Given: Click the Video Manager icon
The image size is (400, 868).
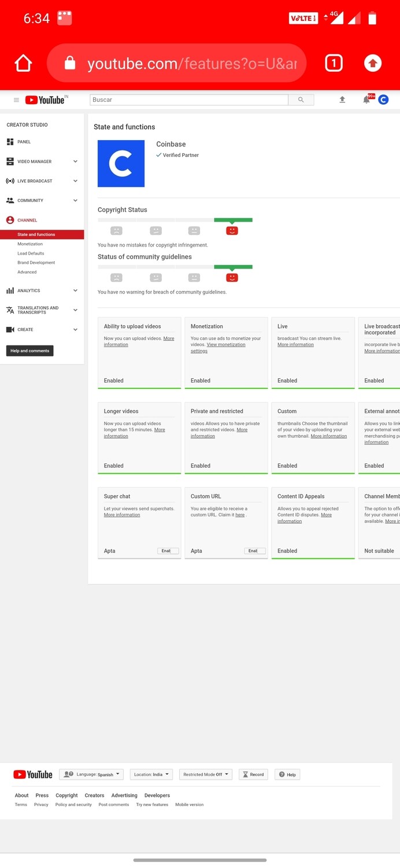Looking at the screenshot, I should click(10, 161).
